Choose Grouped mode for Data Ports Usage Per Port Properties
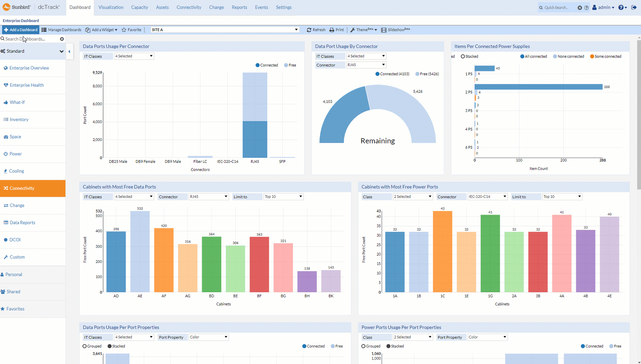Image resolution: width=641 pixels, height=364 pixels. [84, 346]
